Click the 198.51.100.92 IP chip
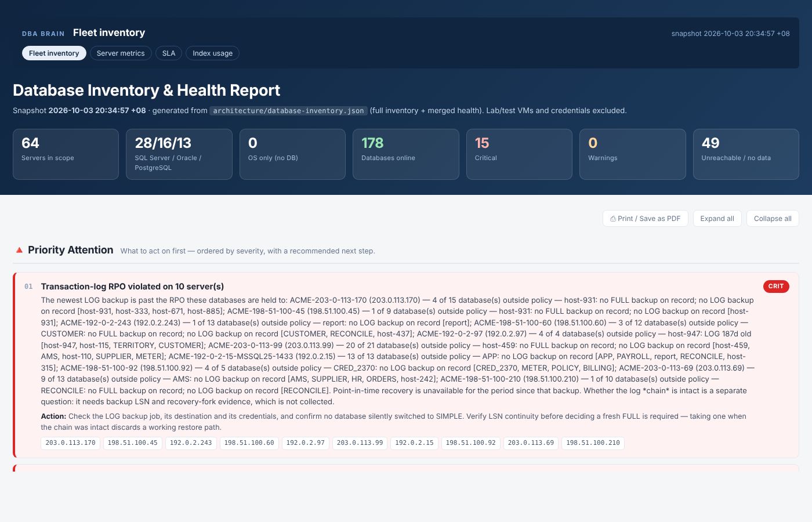 click(471, 443)
